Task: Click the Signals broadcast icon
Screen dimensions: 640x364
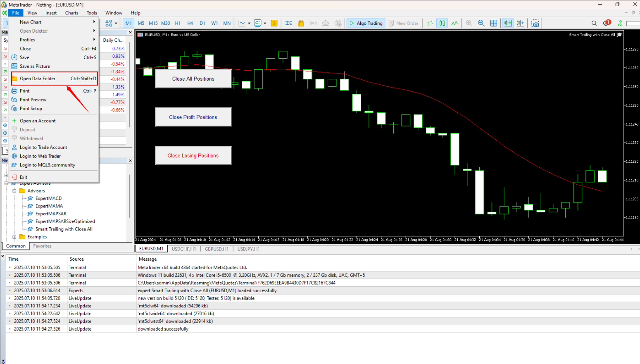Action: tap(313, 23)
